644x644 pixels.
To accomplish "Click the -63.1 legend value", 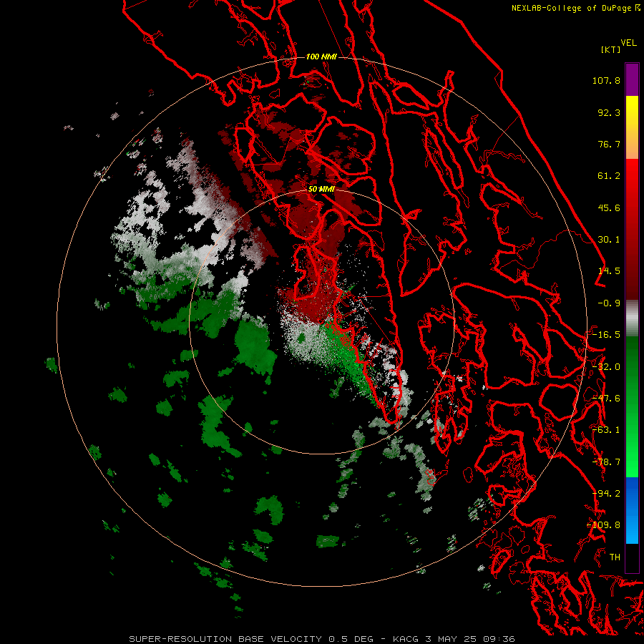I will tap(606, 430).
